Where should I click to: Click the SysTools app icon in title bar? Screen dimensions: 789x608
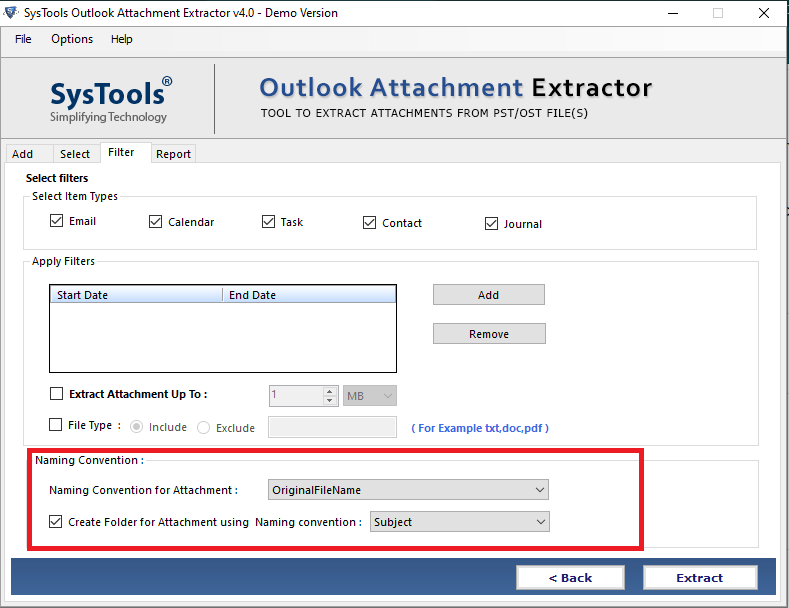(11, 13)
